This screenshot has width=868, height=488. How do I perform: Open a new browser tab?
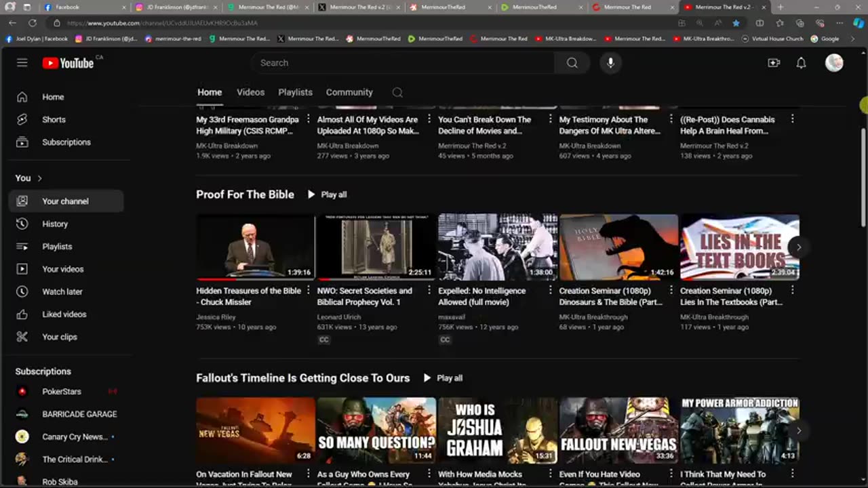click(x=780, y=7)
